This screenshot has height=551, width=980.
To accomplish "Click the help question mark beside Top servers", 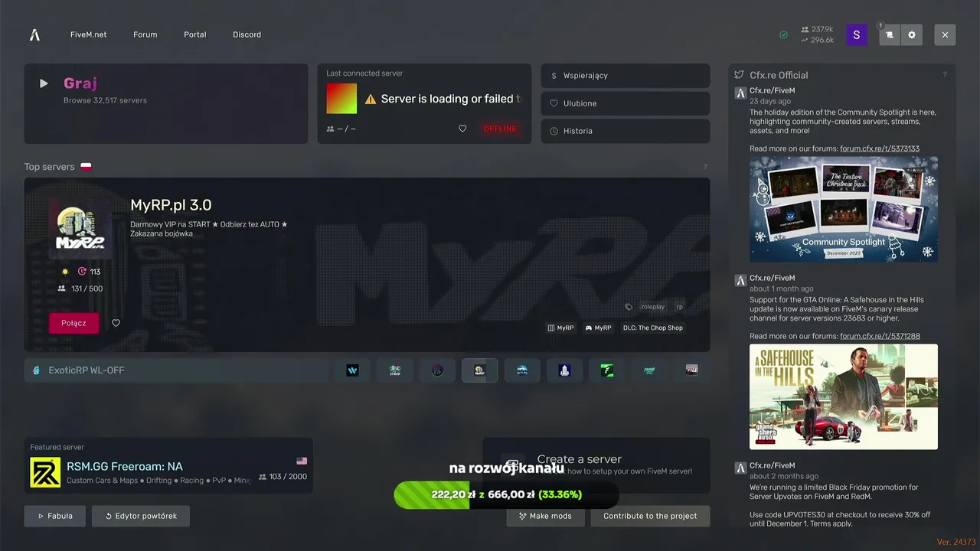I will [705, 167].
